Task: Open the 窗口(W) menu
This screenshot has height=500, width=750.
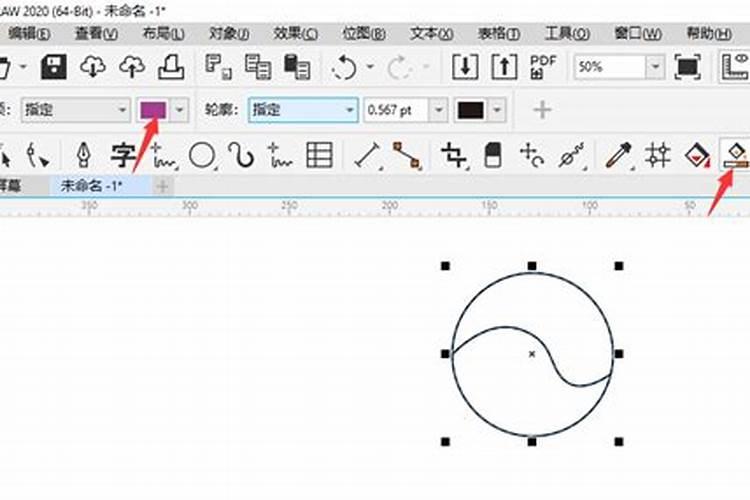Action: point(638,33)
